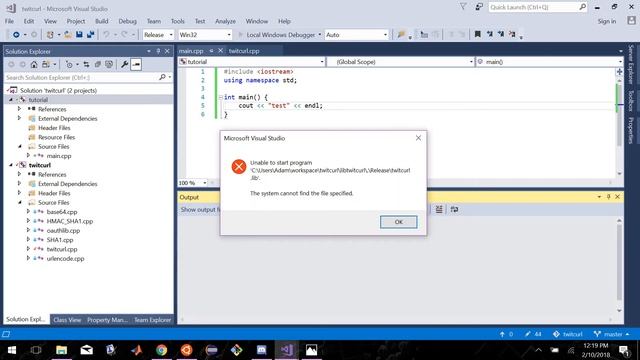Click the pending changes pencil in status bar
The width and height of the screenshot is (640, 360).
[x=528, y=334]
